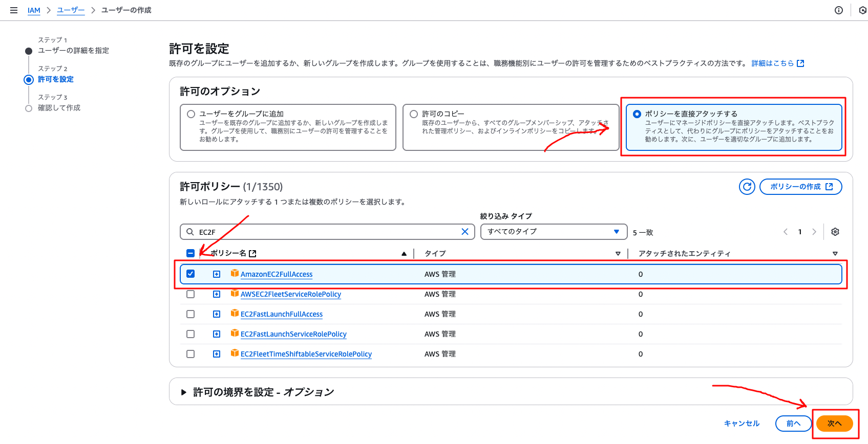This screenshot has height=444, width=868.
Task: Open EC2FastLaunchServiceRolePolicy policy link
Action: pos(293,334)
